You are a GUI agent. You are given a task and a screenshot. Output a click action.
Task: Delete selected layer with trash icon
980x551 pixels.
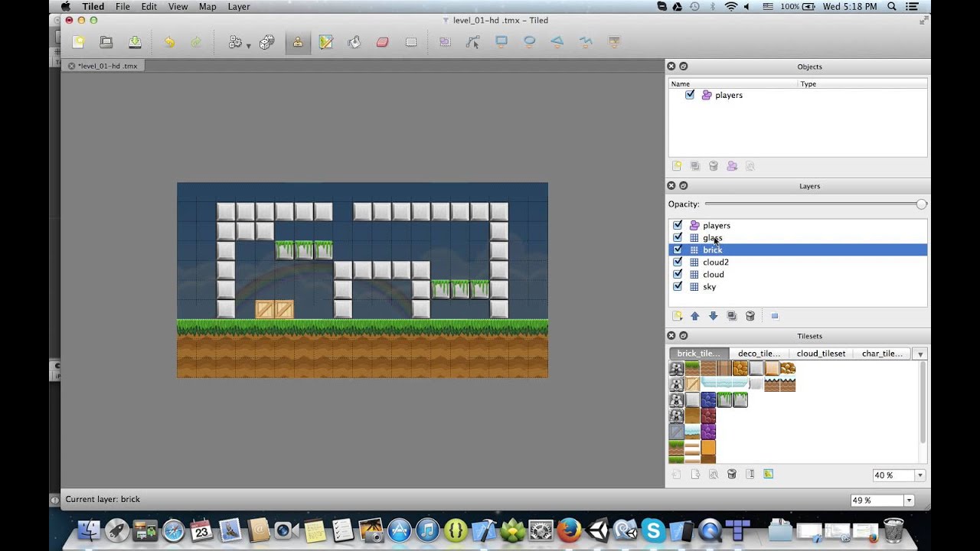(x=750, y=316)
